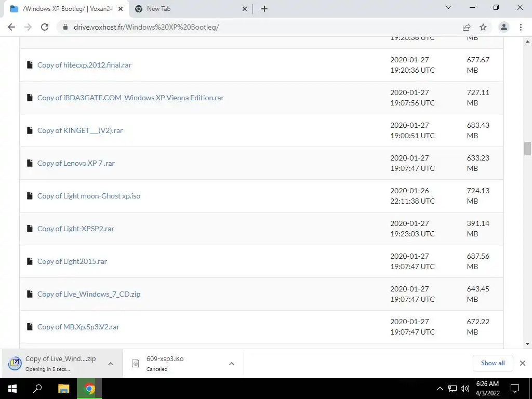Switch to the New Tab tab
Viewport: 532px width, 399px height.
[x=191, y=9]
